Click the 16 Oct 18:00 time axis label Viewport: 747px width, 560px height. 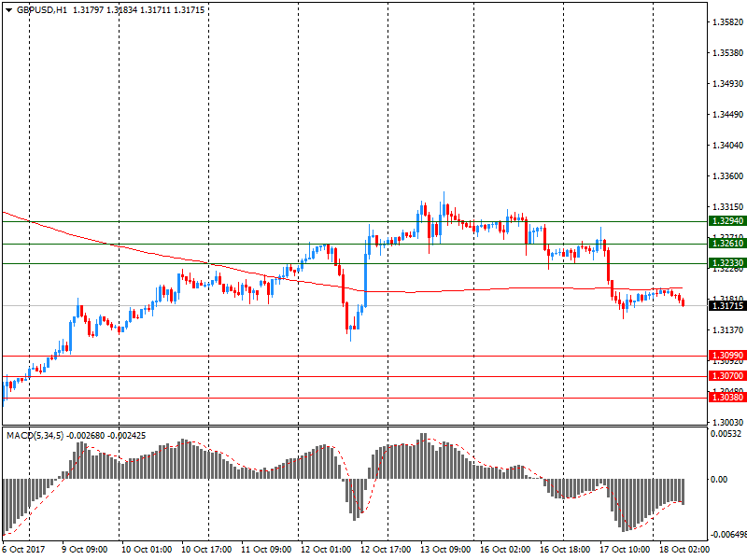[x=565, y=550]
